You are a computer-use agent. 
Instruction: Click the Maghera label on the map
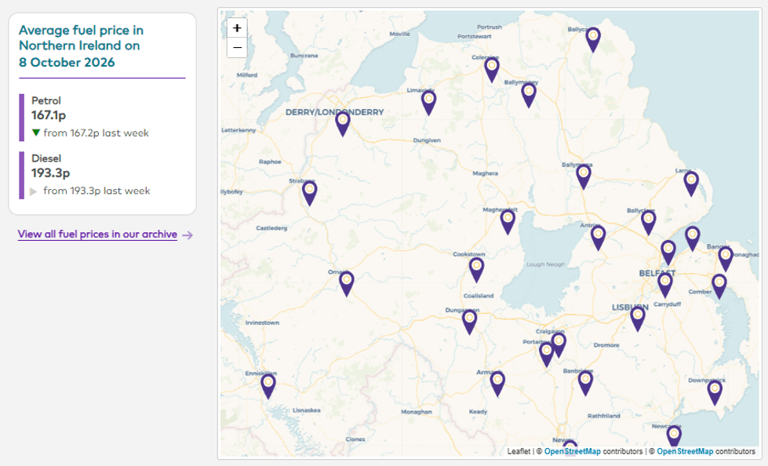485,173
